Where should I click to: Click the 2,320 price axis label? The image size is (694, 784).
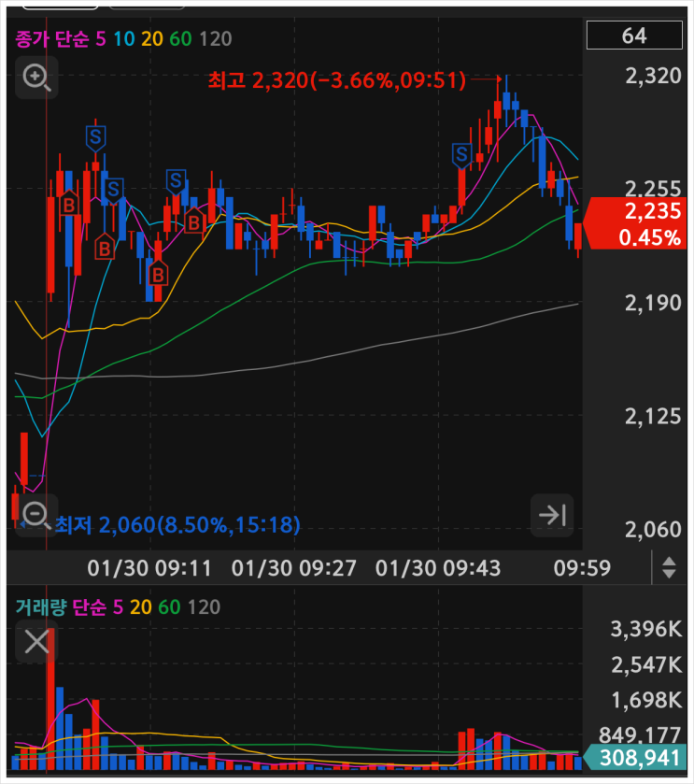[653, 76]
